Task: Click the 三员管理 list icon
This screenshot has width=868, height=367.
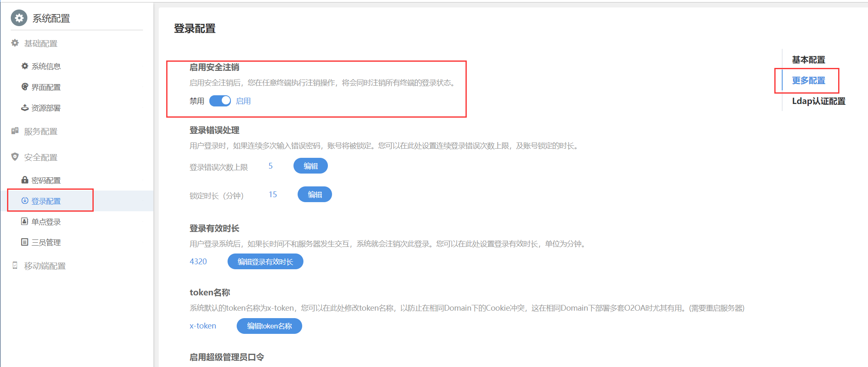Action: pos(25,242)
